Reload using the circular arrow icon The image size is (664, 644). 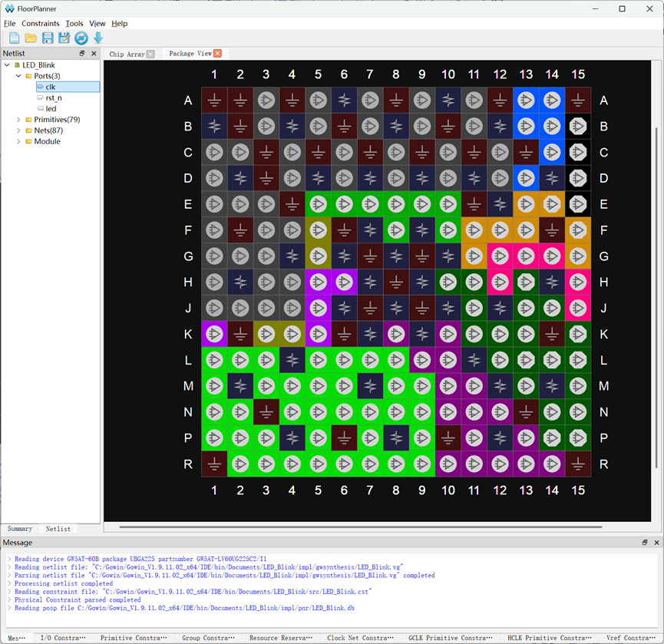(81, 38)
